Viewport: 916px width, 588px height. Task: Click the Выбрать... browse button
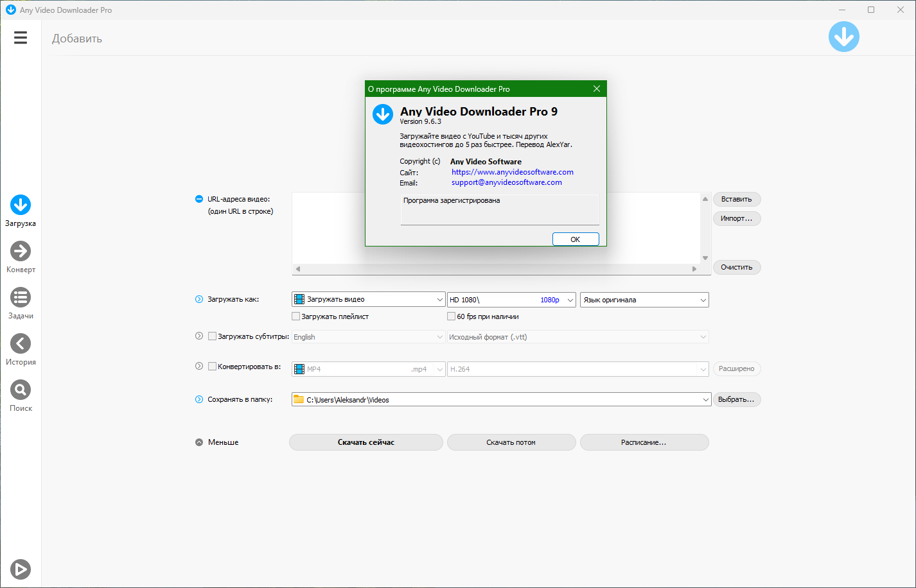click(x=737, y=399)
